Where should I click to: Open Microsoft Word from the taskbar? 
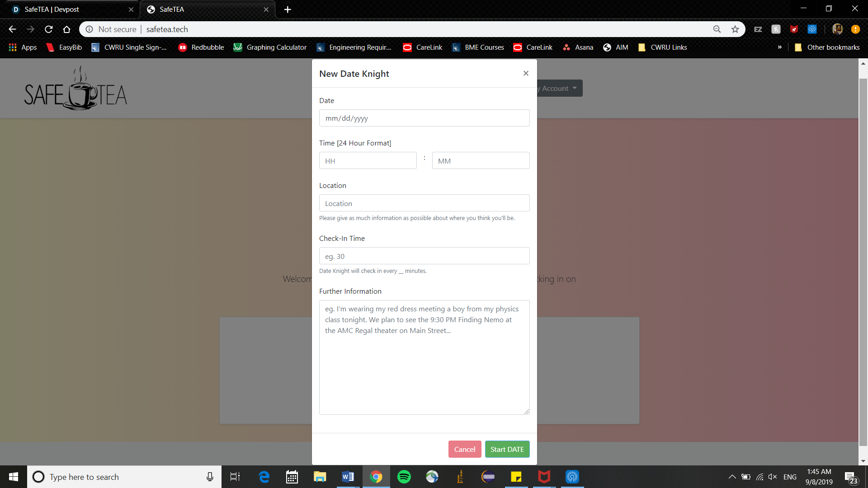point(348,477)
